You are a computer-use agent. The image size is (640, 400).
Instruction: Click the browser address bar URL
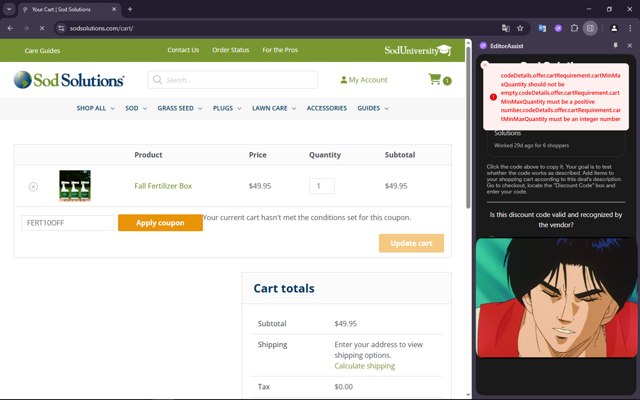[x=101, y=28]
